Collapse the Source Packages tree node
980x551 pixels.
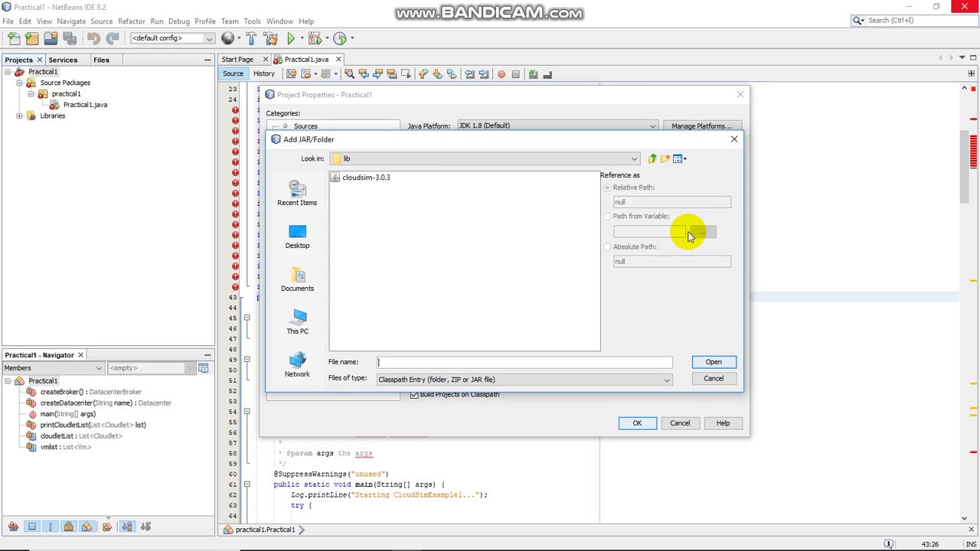19,83
